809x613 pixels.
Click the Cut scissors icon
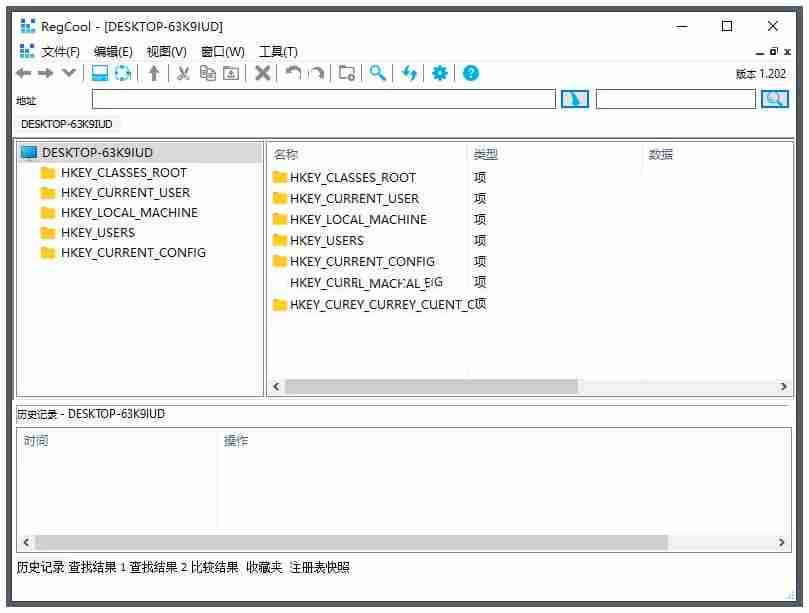point(183,73)
